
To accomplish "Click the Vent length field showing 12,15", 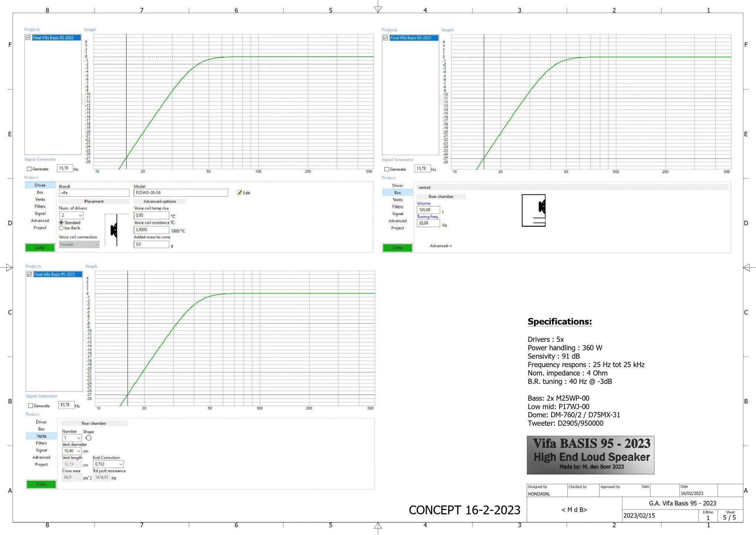I will 72,464.
